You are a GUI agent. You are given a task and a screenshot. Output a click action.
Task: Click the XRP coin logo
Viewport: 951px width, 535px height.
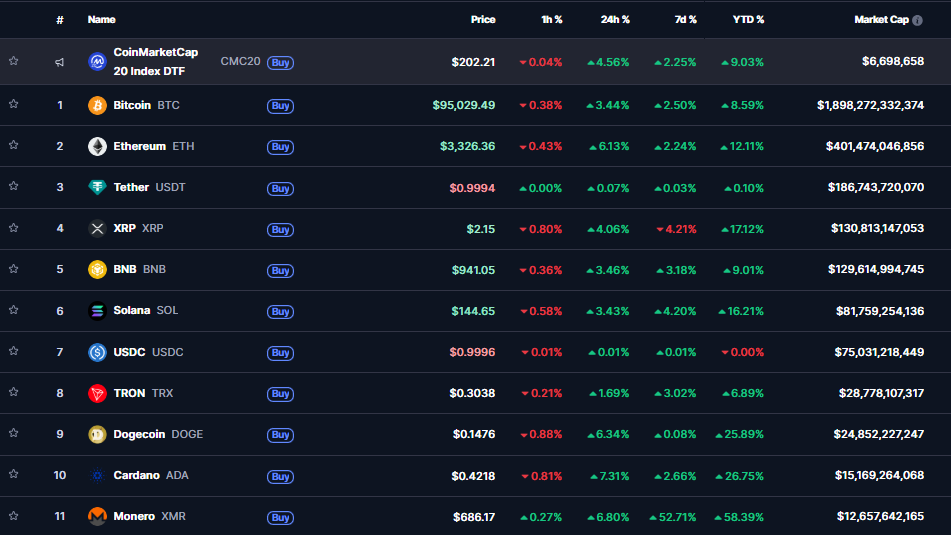point(97,229)
